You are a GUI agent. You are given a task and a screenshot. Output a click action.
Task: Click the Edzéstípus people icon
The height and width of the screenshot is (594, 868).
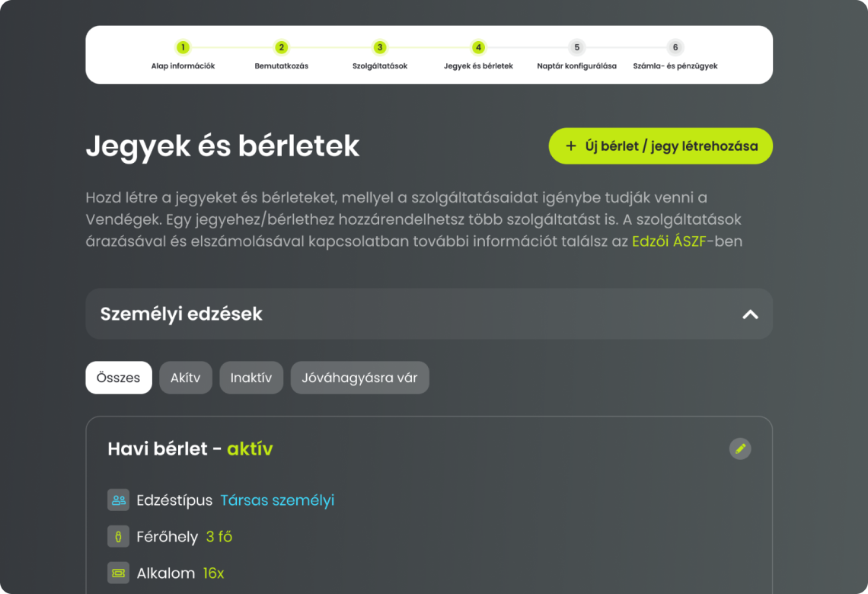click(x=118, y=500)
